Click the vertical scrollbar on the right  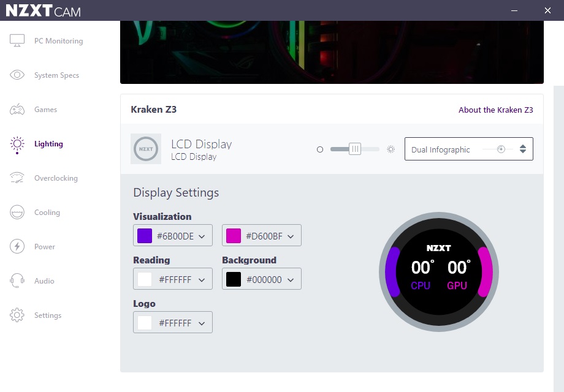pyautogui.click(x=558, y=239)
